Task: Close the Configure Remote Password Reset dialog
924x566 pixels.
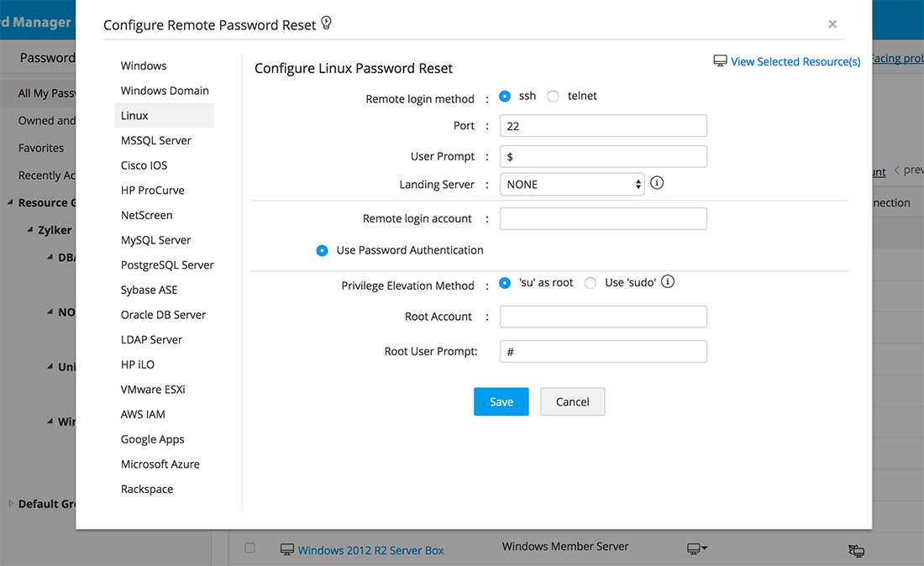Action: pyautogui.click(x=832, y=24)
